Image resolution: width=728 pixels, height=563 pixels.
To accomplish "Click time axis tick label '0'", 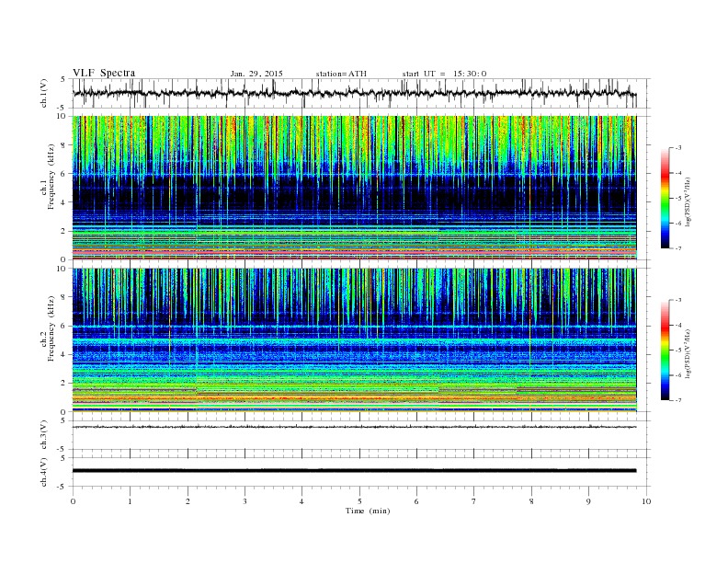I will click(73, 501).
